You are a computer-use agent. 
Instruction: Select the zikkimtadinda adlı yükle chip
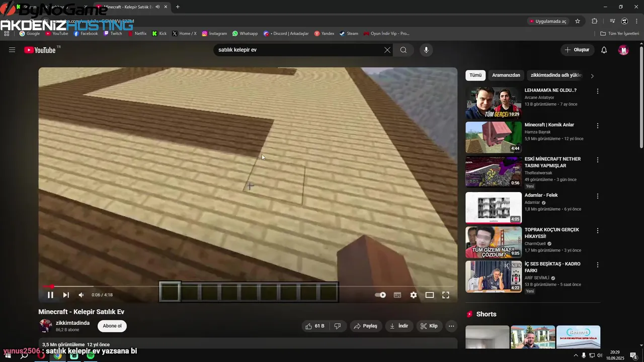click(x=556, y=75)
